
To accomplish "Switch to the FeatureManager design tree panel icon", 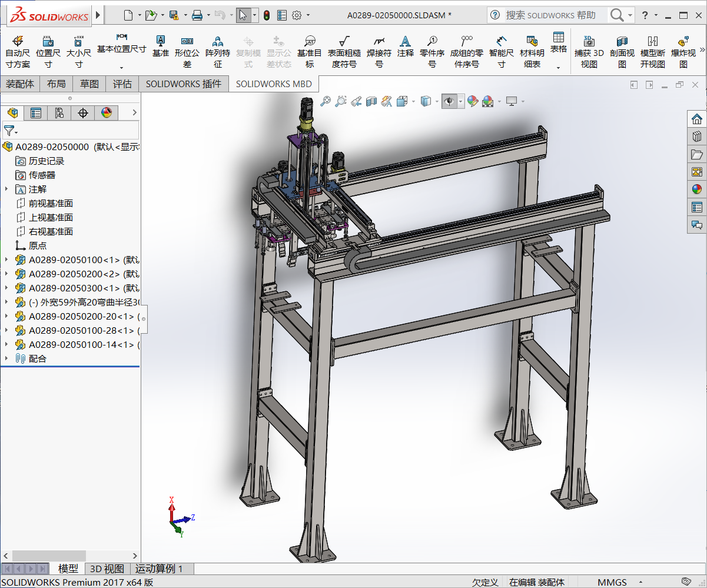I will (x=13, y=112).
